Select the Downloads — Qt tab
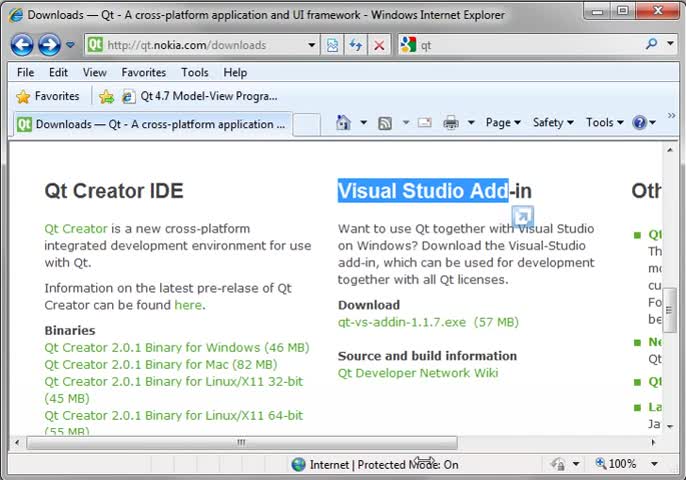This screenshot has height=480, width=686. click(151, 124)
